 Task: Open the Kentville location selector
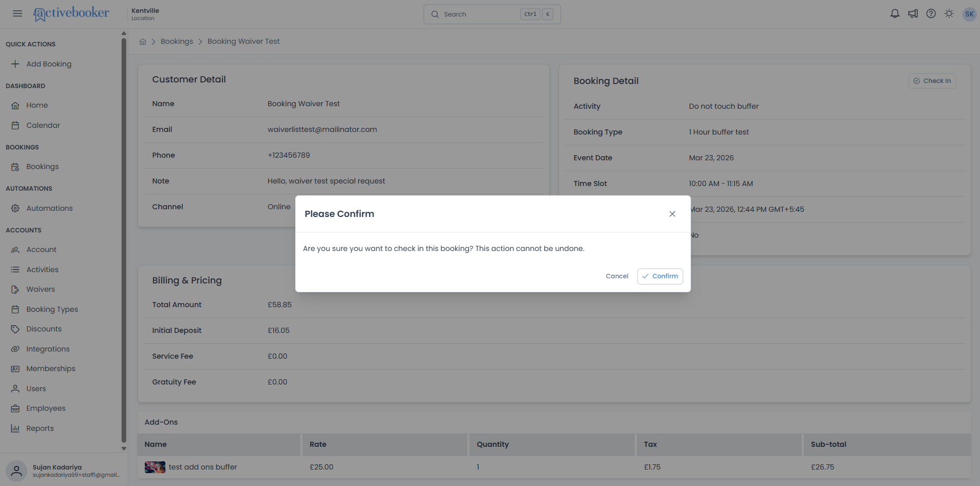click(x=145, y=14)
